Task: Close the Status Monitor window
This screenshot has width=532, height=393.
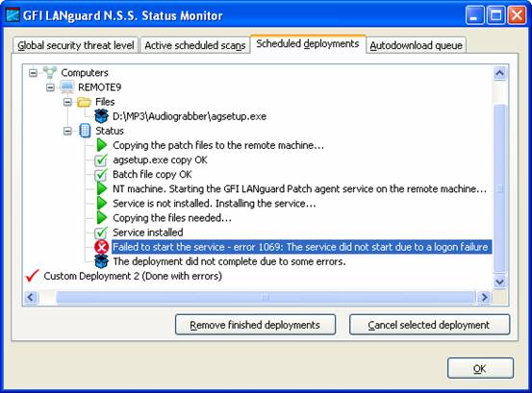Action: click(x=517, y=15)
